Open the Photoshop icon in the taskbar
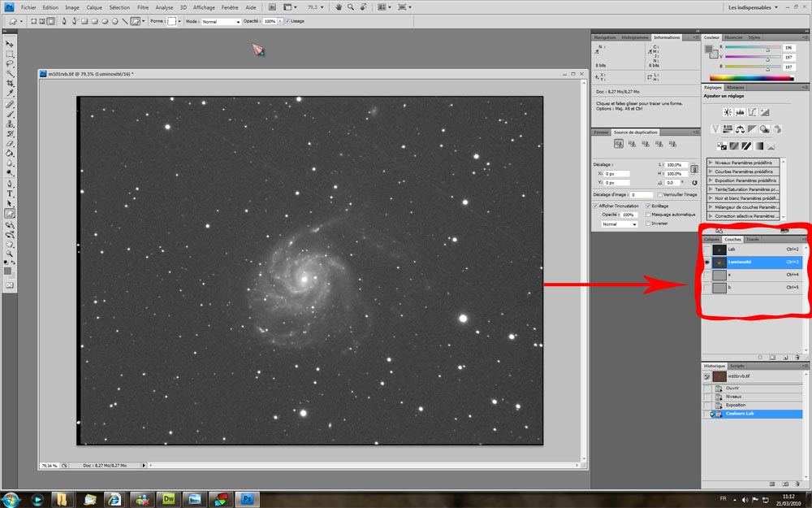This screenshot has width=812, height=508. click(248, 498)
